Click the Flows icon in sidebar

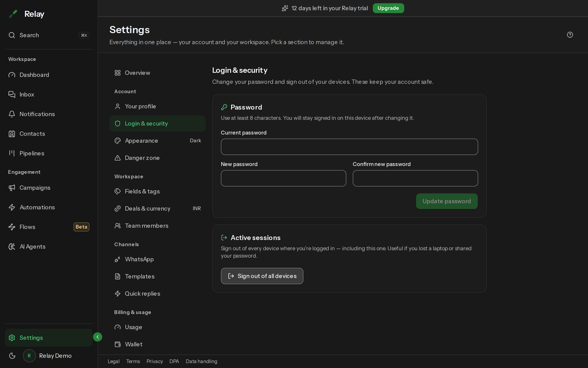coord(12,227)
